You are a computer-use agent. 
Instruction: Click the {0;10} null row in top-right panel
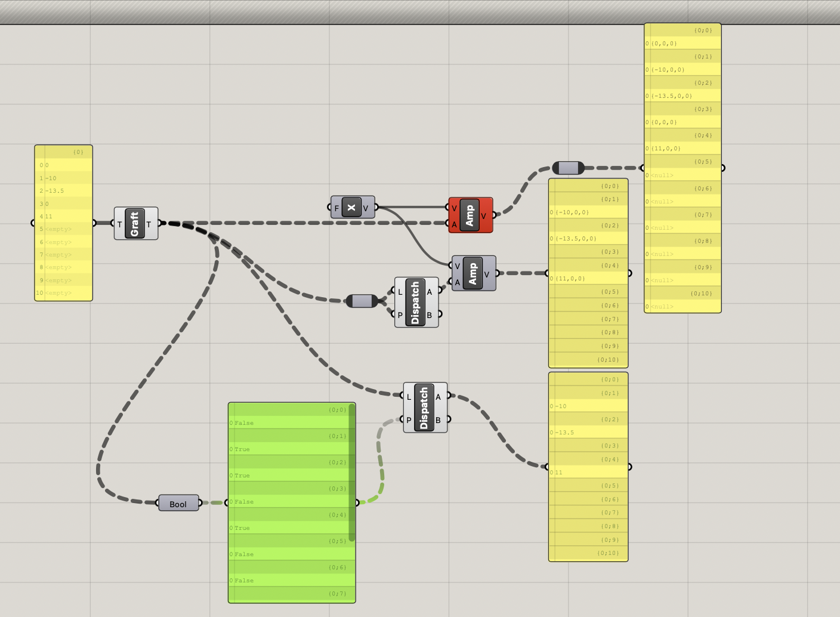click(x=682, y=307)
